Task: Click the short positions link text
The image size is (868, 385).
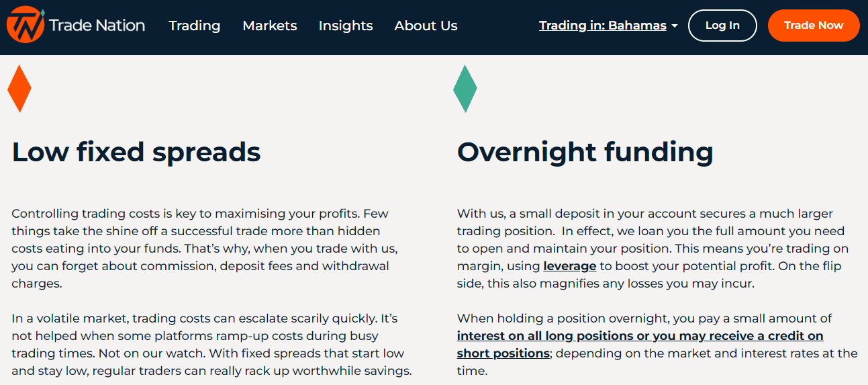Action: 503,353
